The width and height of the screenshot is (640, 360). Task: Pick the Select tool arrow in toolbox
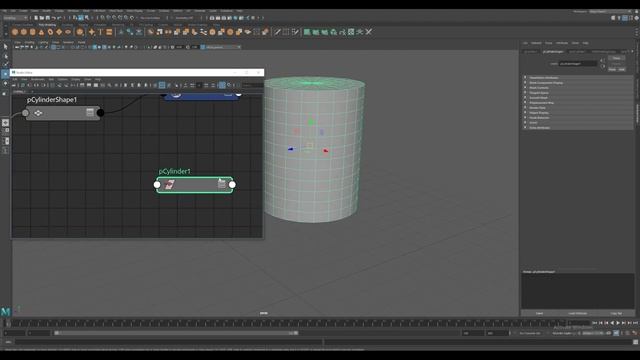[x=5, y=47]
